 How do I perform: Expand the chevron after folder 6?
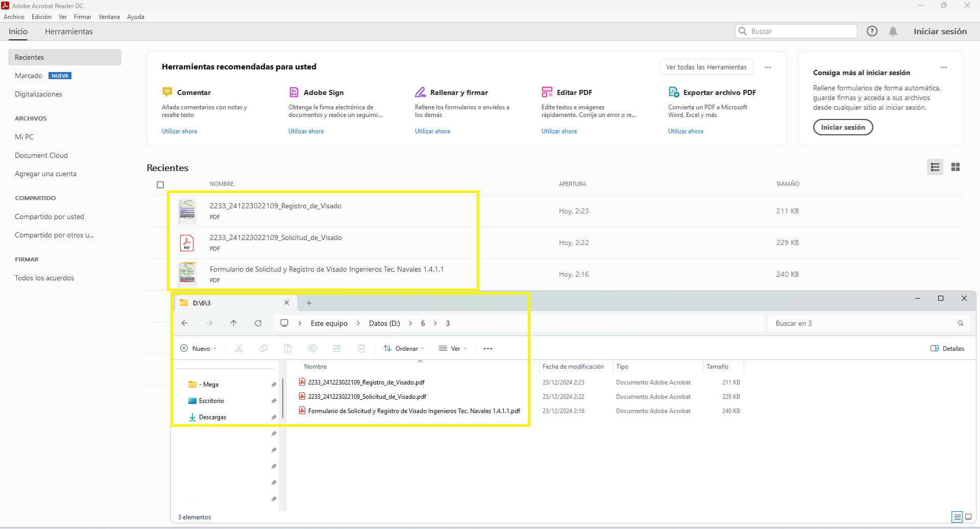435,323
